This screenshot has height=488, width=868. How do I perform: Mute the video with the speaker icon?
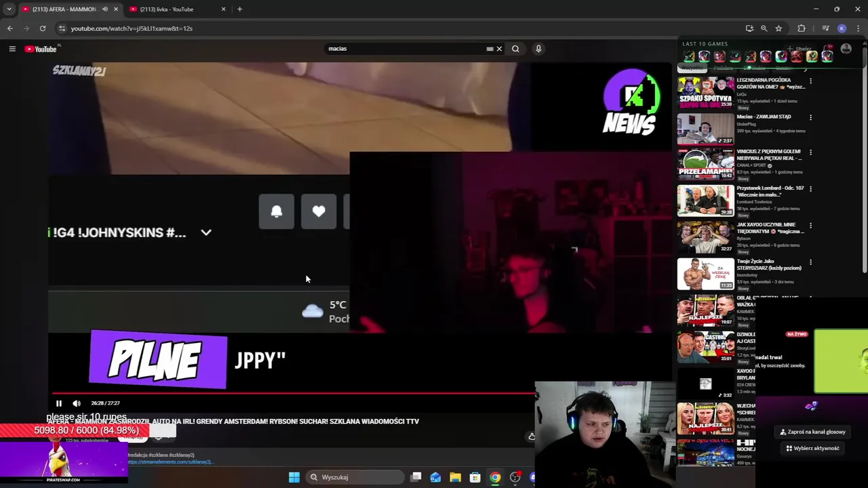coord(77,403)
